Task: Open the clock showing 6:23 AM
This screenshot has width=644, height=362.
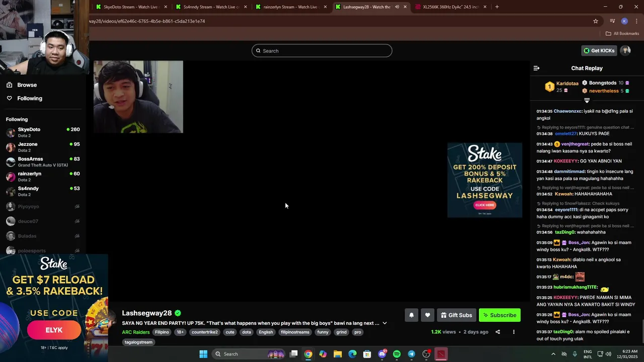Action: click(x=629, y=354)
